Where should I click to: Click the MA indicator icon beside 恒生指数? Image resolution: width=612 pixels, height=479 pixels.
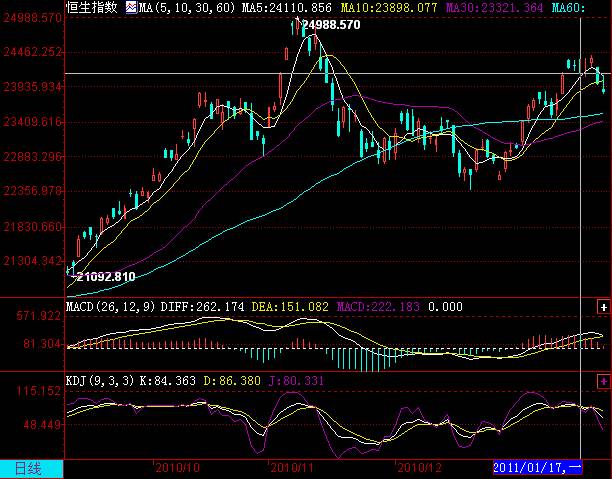tap(132, 7)
